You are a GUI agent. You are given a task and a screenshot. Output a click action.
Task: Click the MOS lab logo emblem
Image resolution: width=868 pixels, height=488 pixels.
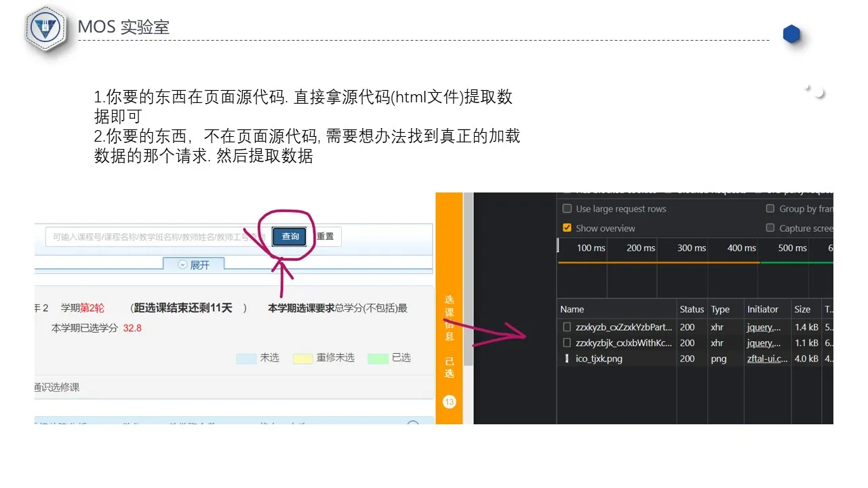47,28
